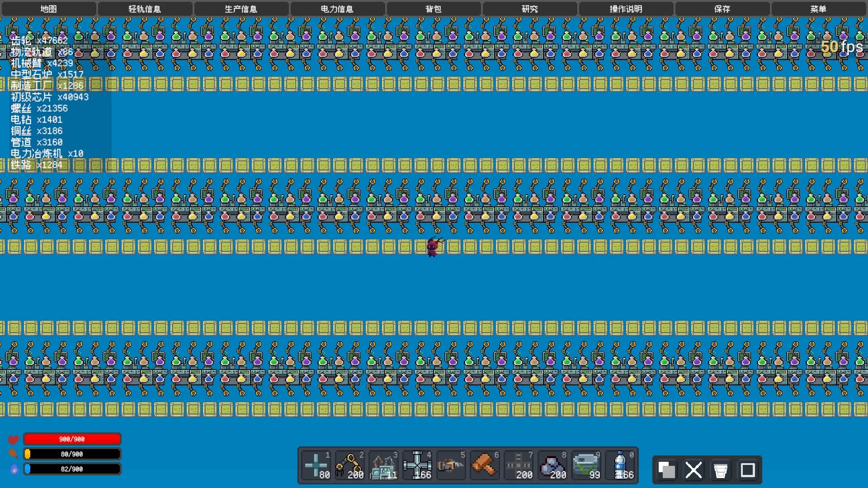
Task: Click the 物流轨道 x86 inventory entry
Action: 42,52
